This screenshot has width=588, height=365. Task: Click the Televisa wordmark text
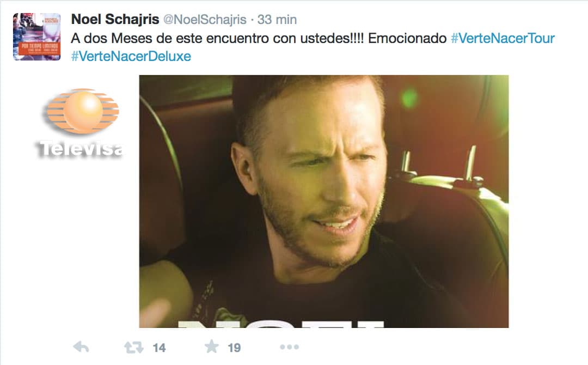[x=81, y=149]
